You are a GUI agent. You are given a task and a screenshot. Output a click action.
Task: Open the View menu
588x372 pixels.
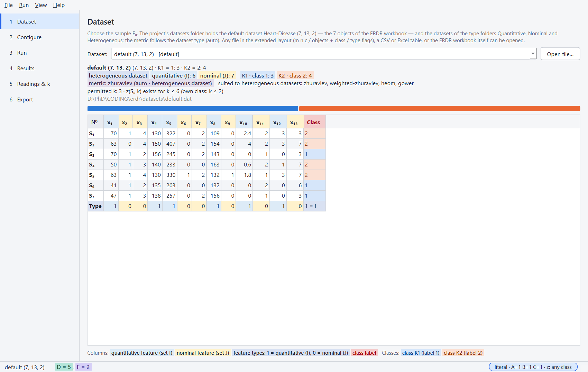coord(41,5)
